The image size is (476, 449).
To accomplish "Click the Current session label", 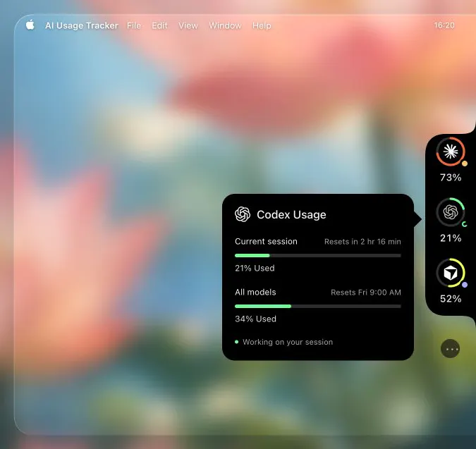I will 266,242.
